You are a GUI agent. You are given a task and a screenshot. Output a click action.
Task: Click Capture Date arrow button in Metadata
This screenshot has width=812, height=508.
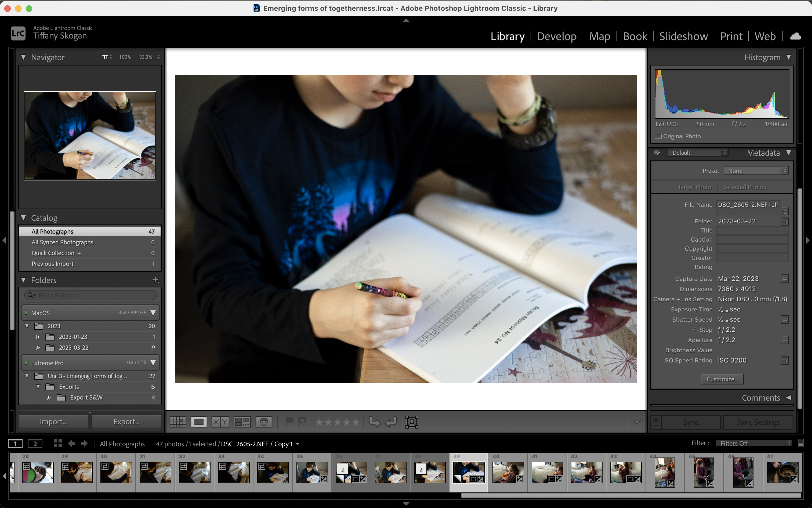785,279
